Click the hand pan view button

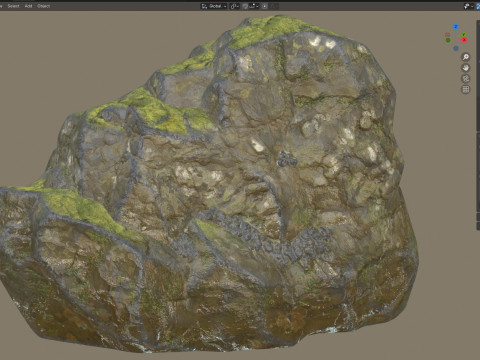[466, 68]
